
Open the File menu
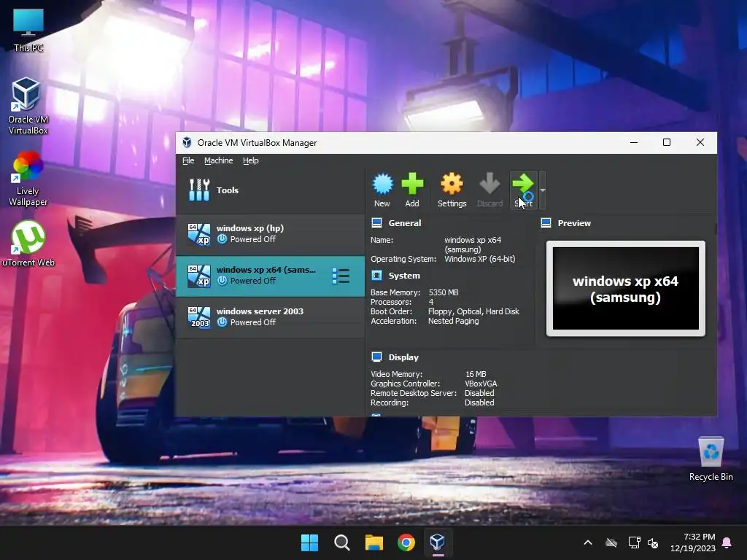(188, 160)
